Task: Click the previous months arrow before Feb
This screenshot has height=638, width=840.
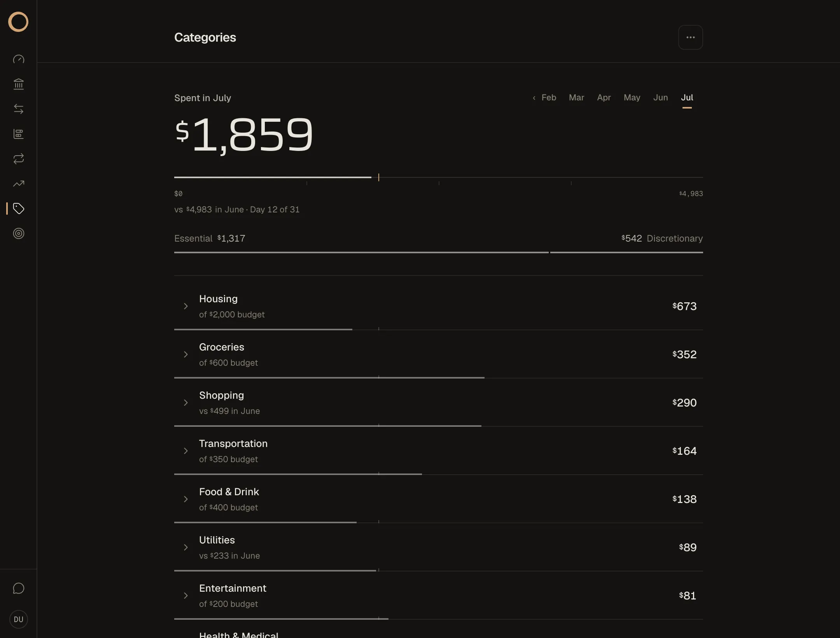Action: [x=534, y=98]
